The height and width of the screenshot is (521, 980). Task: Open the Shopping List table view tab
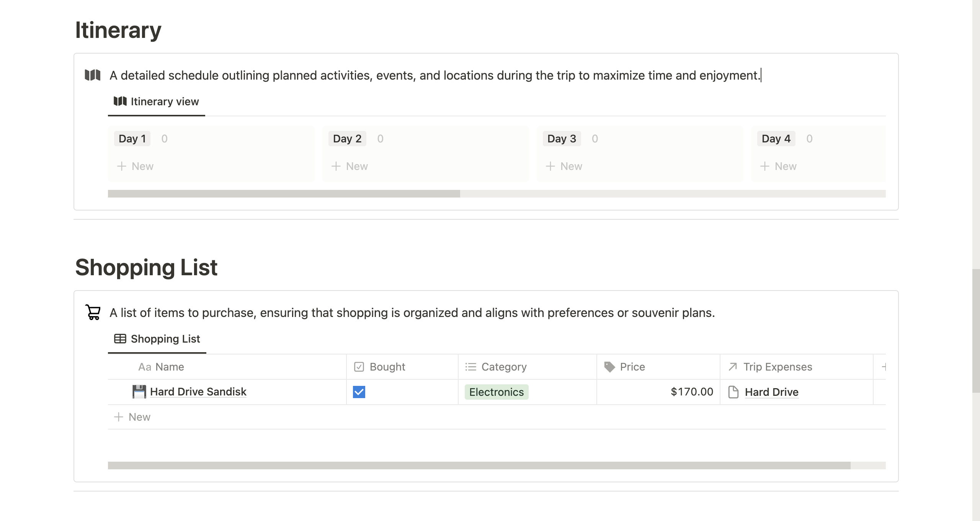157,339
